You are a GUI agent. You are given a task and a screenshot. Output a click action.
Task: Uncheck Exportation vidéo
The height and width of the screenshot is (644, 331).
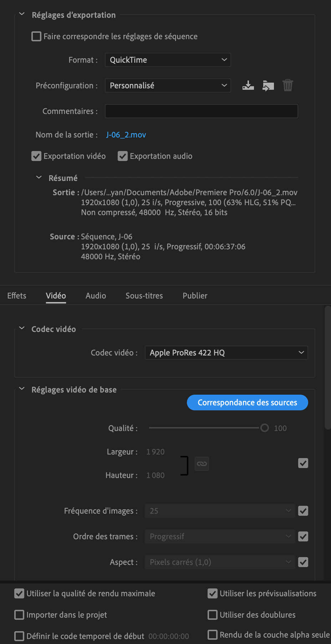point(36,156)
